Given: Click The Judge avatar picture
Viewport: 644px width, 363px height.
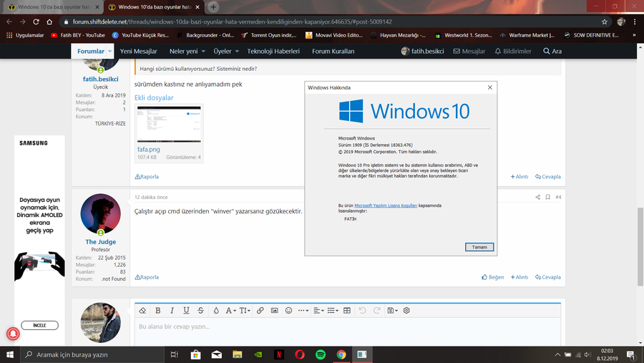Looking at the screenshot, I should pos(101,214).
